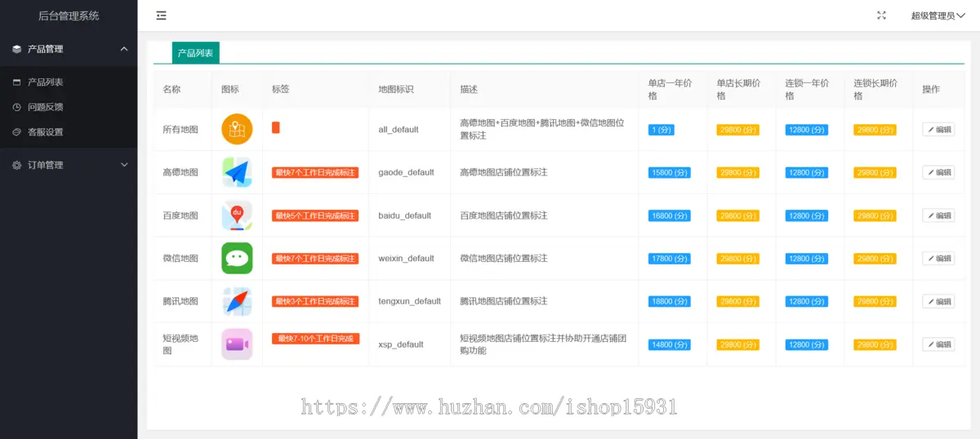This screenshot has height=439, width=980.
Task: Click the 最快5个工作日完成标注 tag
Action: pyautogui.click(x=315, y=215)
